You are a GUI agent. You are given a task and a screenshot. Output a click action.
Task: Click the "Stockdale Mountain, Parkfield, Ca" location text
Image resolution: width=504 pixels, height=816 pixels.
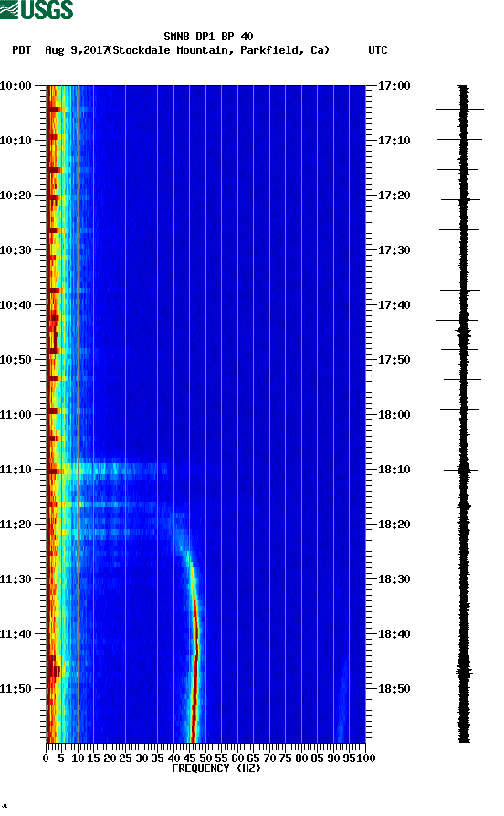click(221, 50)
